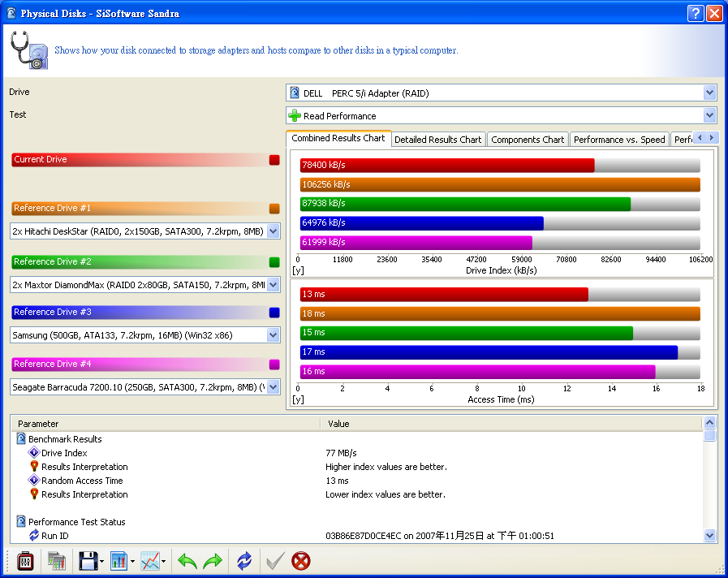Screen dimensions: 728x578
Task: Toggle the Reference Drive #3 blue checkbox
Action: coord(274,313)
